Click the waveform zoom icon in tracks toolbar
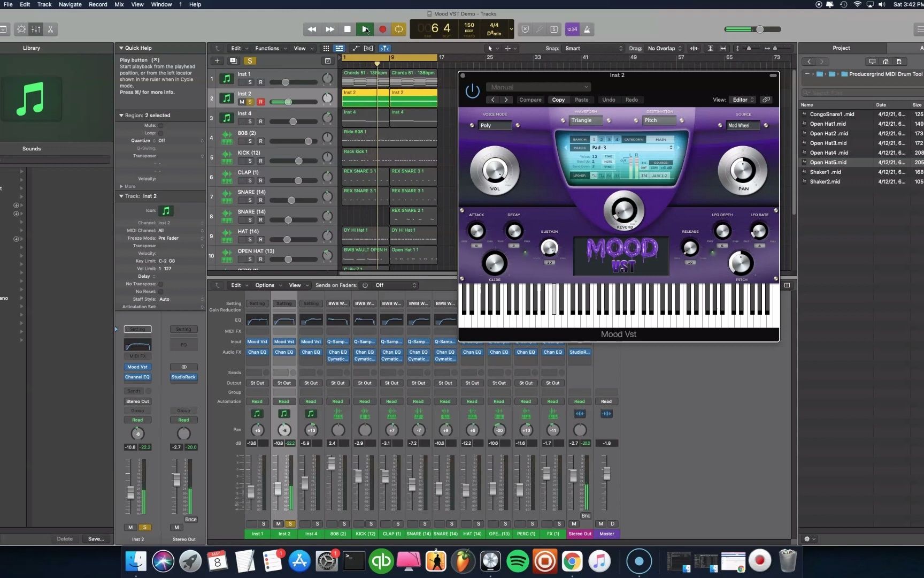The image size is (924, 578). pos(694,49)
